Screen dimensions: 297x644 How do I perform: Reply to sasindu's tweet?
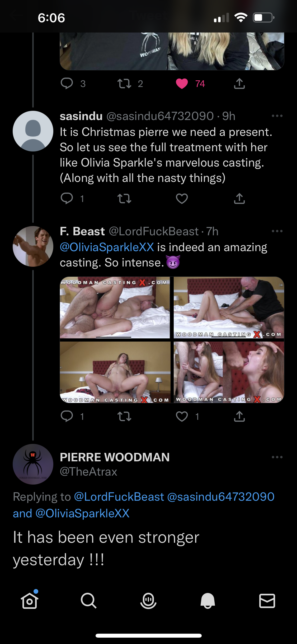tap(67, 199)
